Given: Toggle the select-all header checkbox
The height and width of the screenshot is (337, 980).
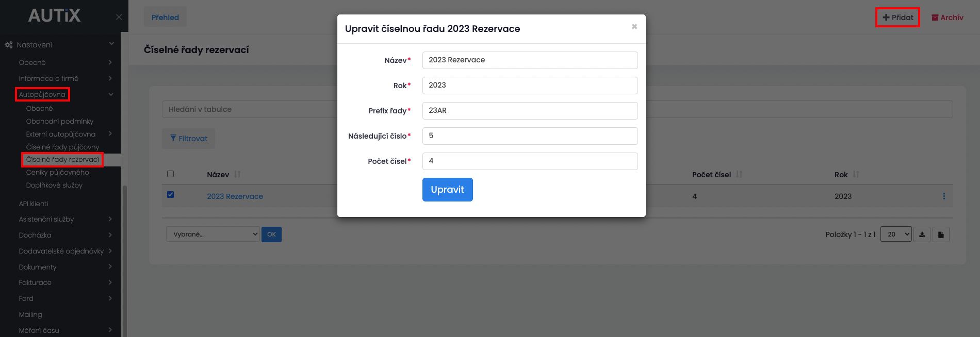Looking at the screenshot, I should point(171,174).
